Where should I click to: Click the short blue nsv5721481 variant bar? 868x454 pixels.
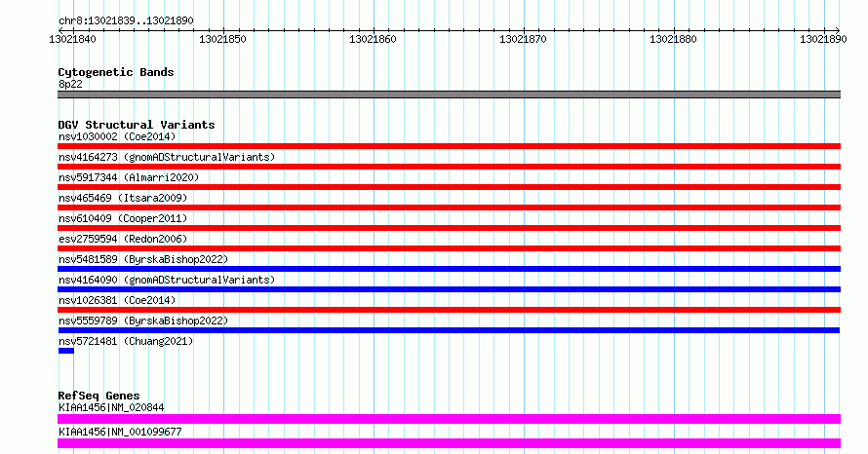click(66, 351)
